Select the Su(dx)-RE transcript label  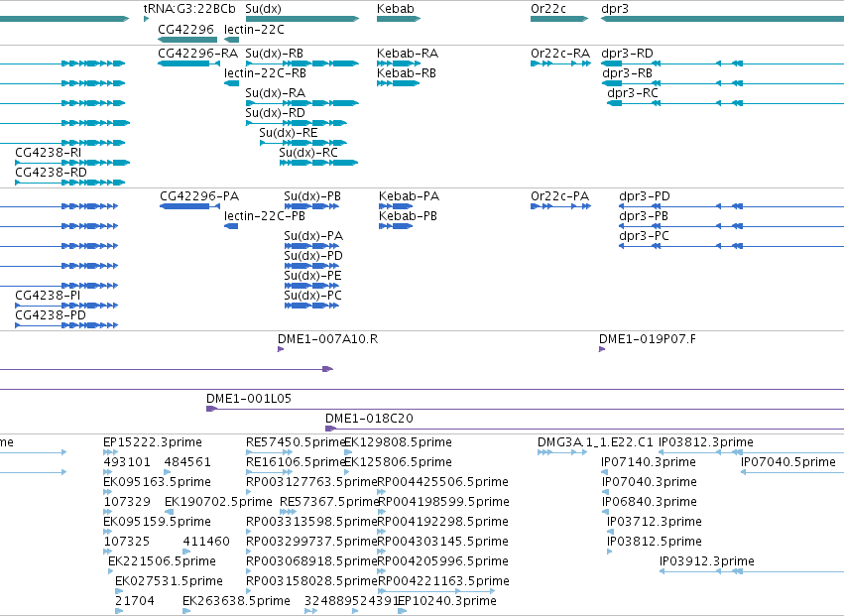point(288,133)
